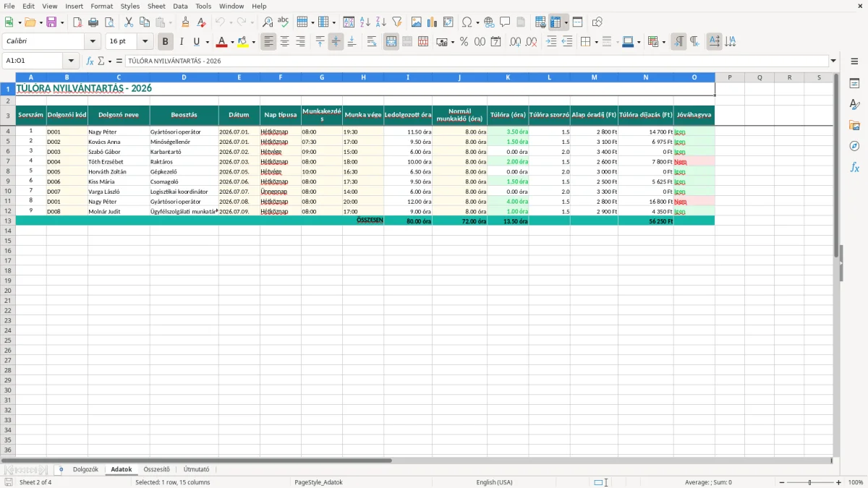Click the zoom slider in status bar

pyautogui.click(x=810, y=482)
